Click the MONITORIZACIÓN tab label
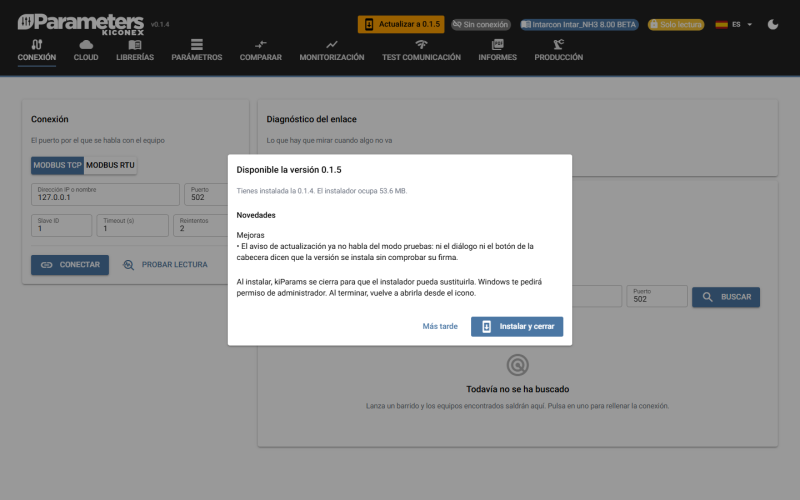800x500 pixels. pos(332,58)
